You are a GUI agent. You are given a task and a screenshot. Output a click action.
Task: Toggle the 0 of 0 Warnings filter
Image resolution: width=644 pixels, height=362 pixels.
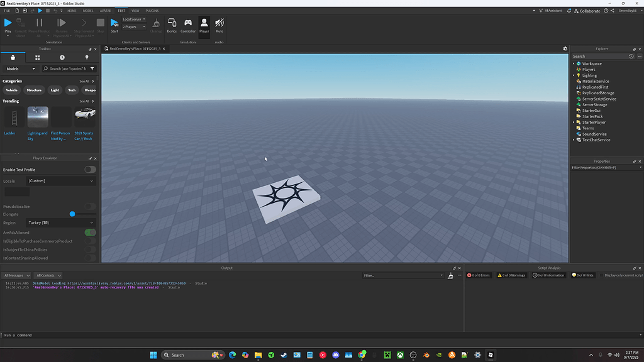(x=511, y=275)
